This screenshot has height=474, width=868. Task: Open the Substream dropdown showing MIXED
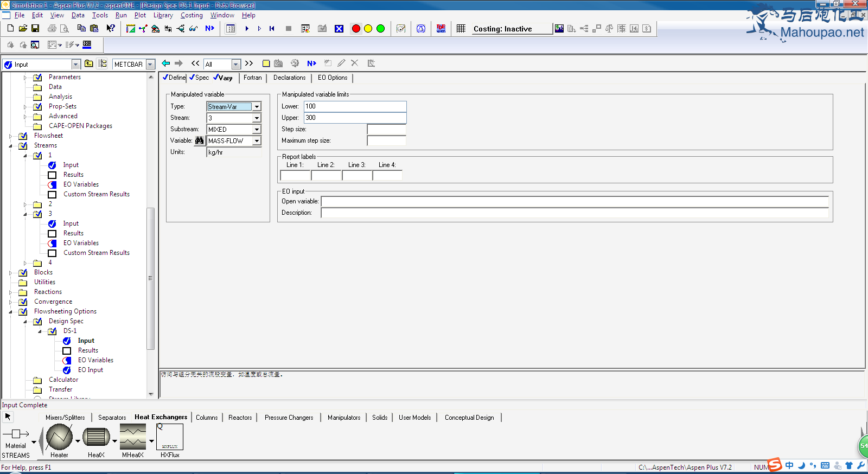click(x=257, y=130)
